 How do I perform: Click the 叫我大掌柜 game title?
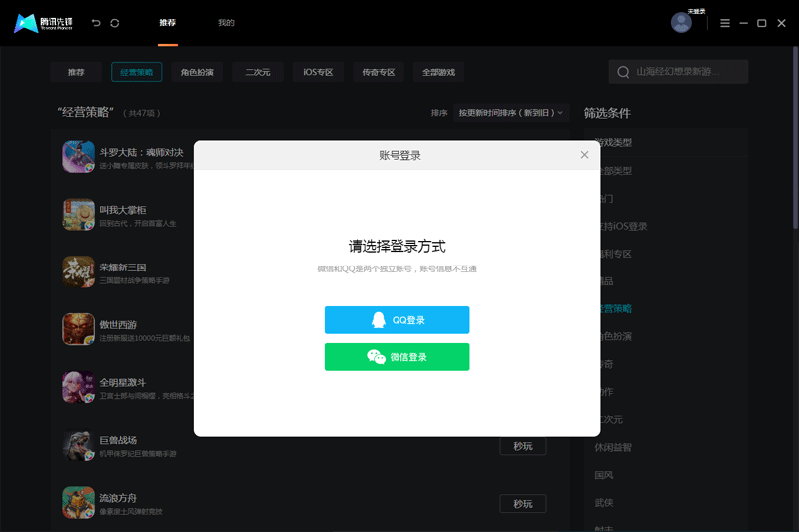(x=123, y=210)
